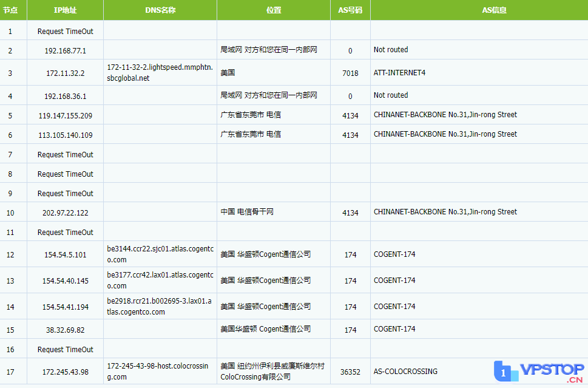The width and height of the screenshot is (588, 388).
Task: Select IP address 154.54.5.101
Action: click(x=66, y=255)
